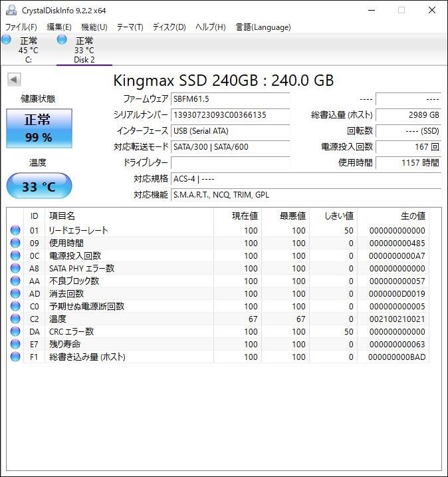Click status orb for AA 不良ブロック数

click(15, 281)
